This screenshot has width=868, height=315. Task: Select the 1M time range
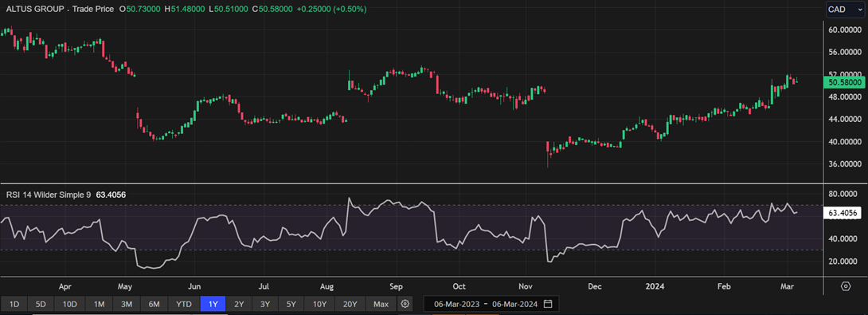(x=99, y=304)
